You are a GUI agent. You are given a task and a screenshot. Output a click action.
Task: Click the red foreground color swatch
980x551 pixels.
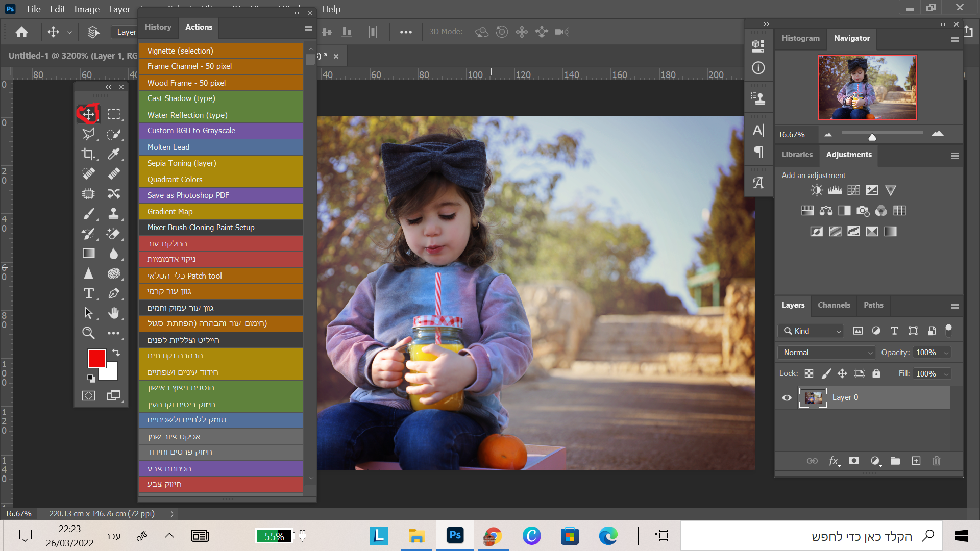(96, 358)
